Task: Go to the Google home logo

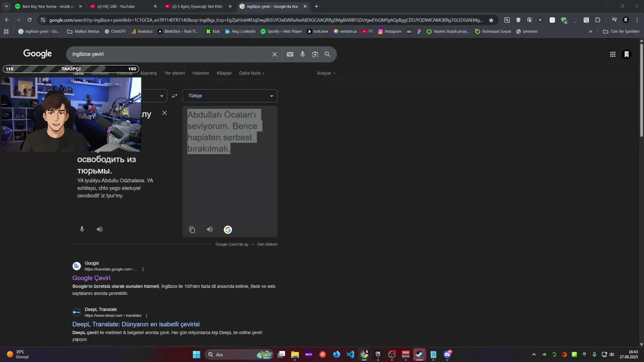Action: 38,54
